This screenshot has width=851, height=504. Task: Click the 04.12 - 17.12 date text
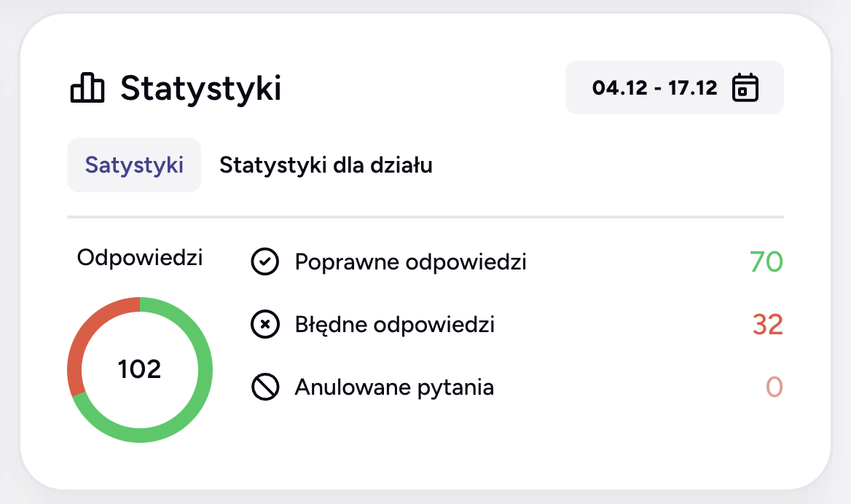click(654, 88)
